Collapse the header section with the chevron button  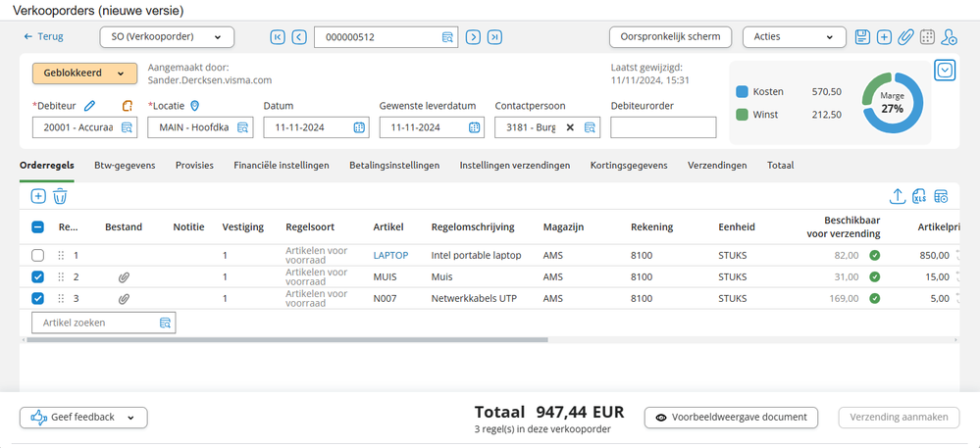[x=945, y=70]
